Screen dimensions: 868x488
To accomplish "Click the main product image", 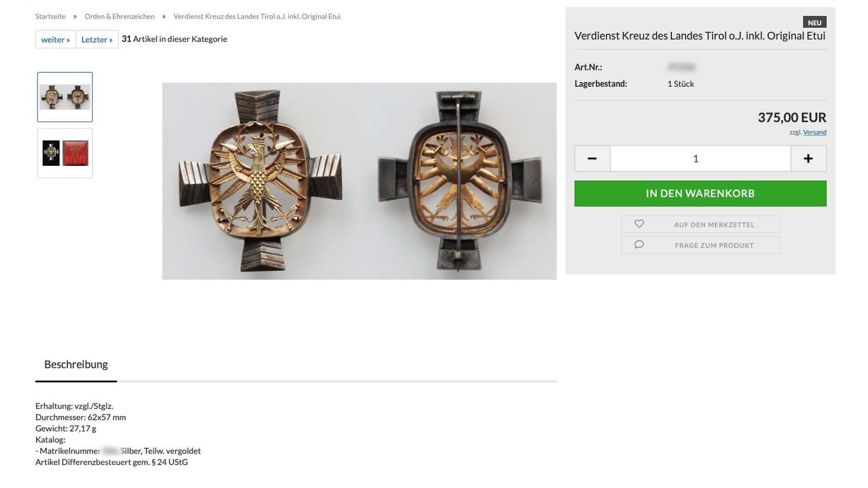I will click(x=359, y=181).
